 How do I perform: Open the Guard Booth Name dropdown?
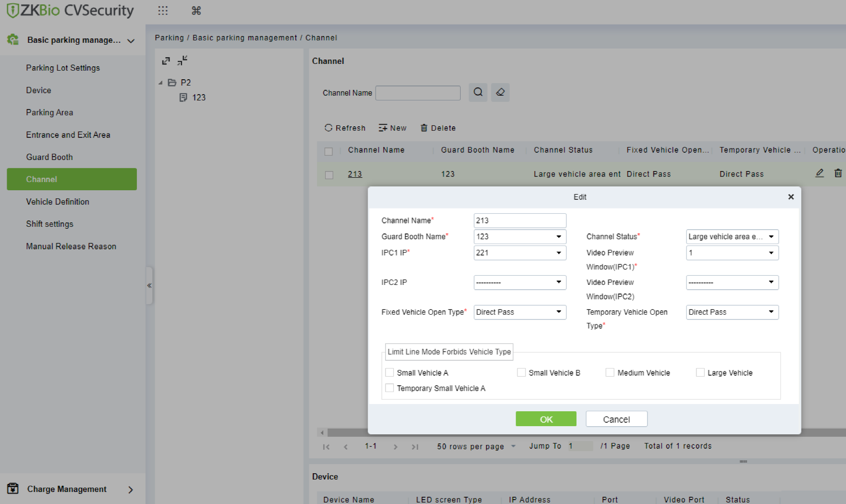pos(520,236)
